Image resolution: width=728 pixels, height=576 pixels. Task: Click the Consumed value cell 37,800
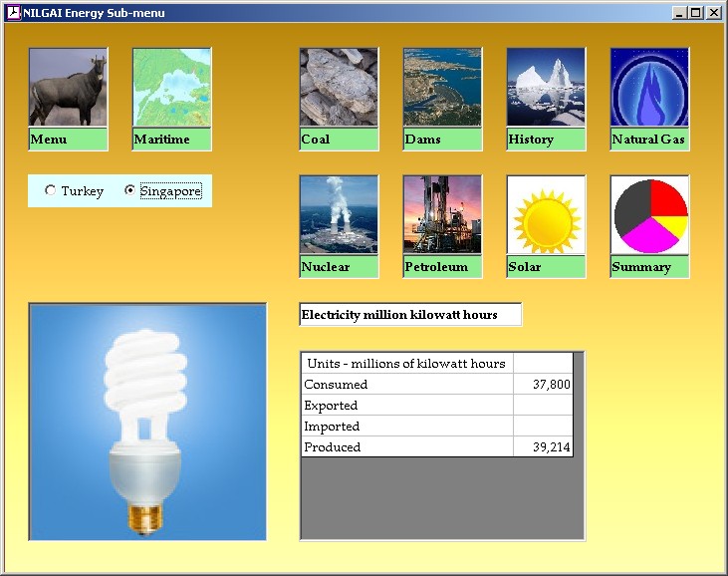(543, 385)
